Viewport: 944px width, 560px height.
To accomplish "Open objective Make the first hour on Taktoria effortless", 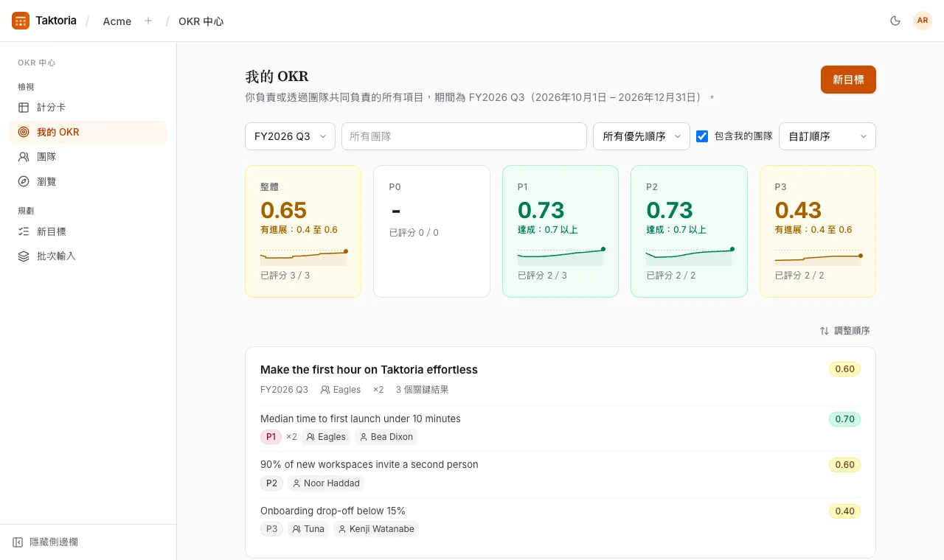I will [x=369, y=370].
